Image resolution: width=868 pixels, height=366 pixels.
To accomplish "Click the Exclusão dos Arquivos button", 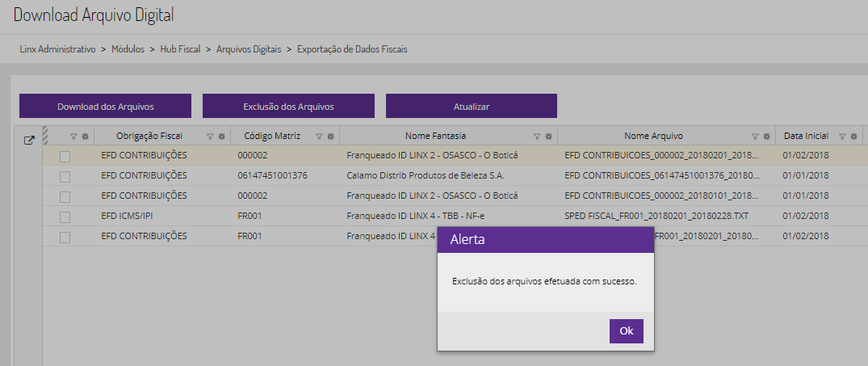I will pyautogui.click(x=288, y=106).
